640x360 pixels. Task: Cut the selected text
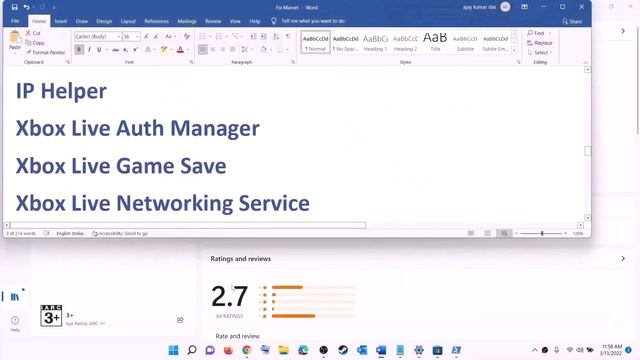click(33, 33)
